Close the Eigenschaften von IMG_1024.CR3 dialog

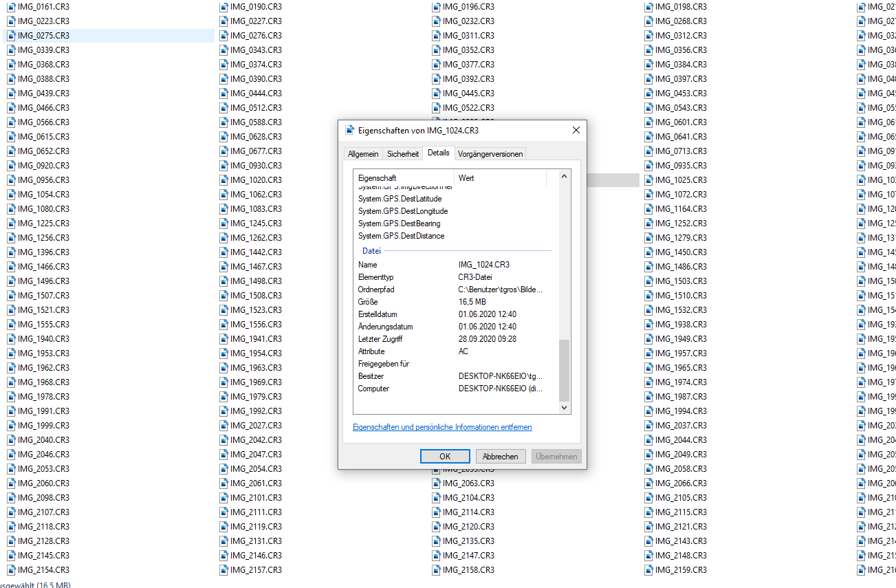tap(576, 130)
